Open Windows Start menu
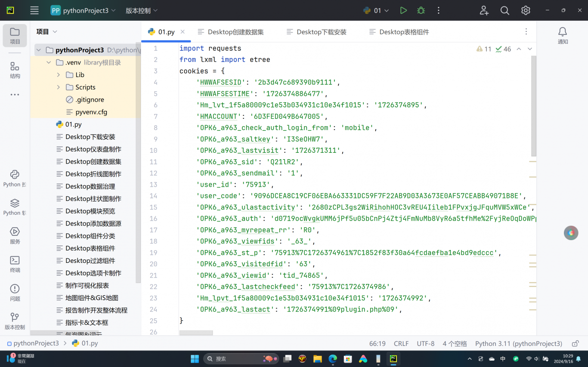Screen dimensions: 588x367 point(195,358)
